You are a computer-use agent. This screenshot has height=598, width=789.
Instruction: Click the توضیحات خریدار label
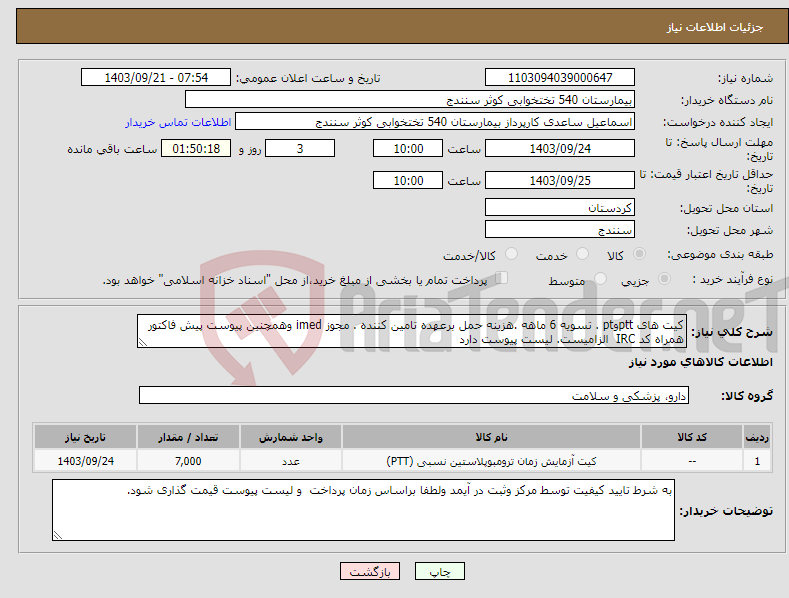pos(726,511)
